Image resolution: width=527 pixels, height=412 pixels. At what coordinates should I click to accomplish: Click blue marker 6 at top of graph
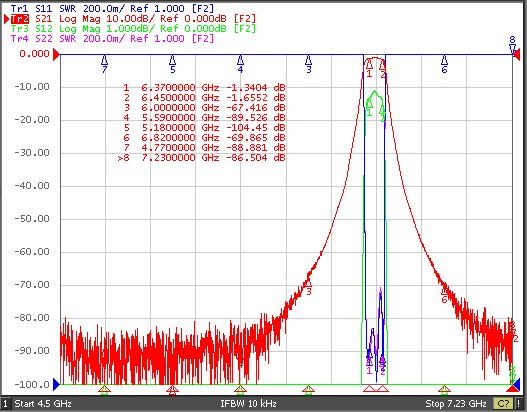444,64
